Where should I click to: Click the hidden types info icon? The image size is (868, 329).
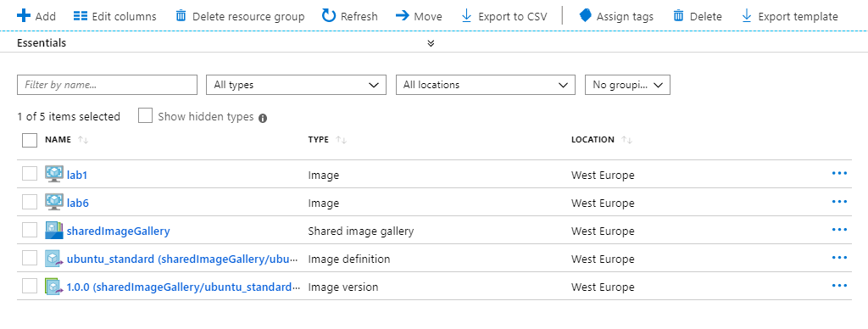tap(263, 118)
